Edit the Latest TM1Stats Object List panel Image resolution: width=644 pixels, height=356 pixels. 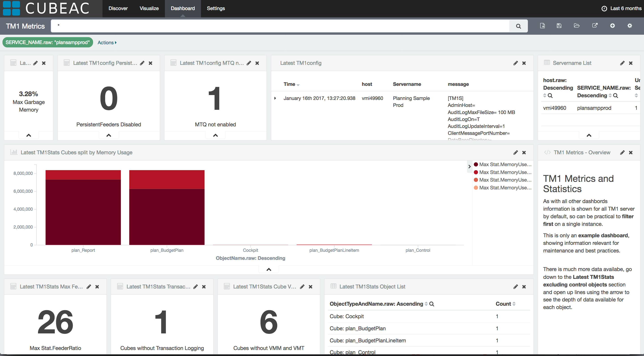[x=516, y=287]
